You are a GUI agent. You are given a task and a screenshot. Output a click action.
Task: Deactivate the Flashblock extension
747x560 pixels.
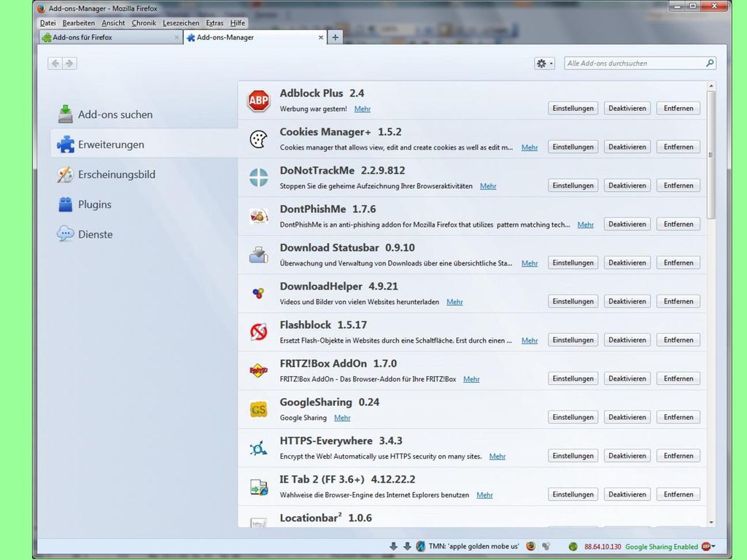[x=627, y=340]
